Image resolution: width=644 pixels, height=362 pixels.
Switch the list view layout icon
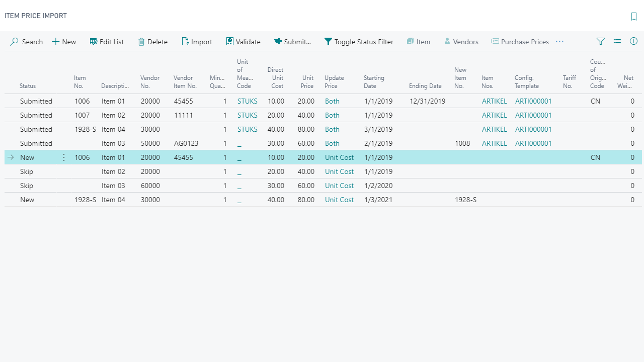coord(617,42)
